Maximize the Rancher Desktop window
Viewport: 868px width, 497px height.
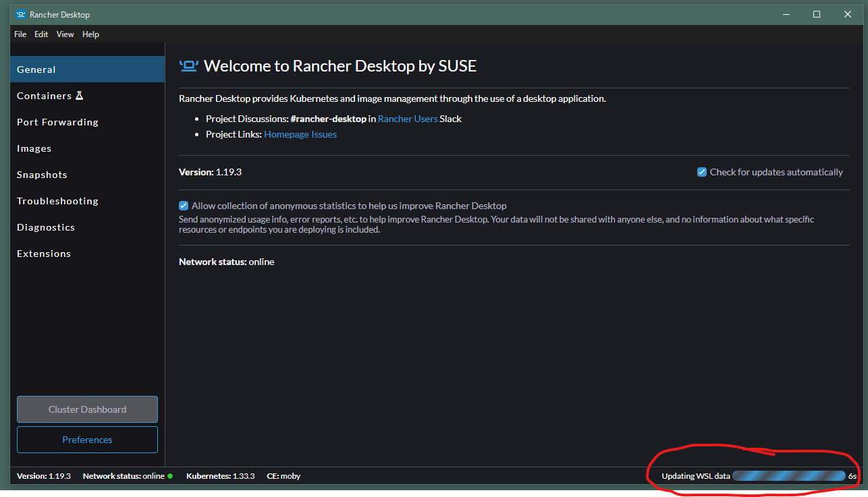click(817, 14)
